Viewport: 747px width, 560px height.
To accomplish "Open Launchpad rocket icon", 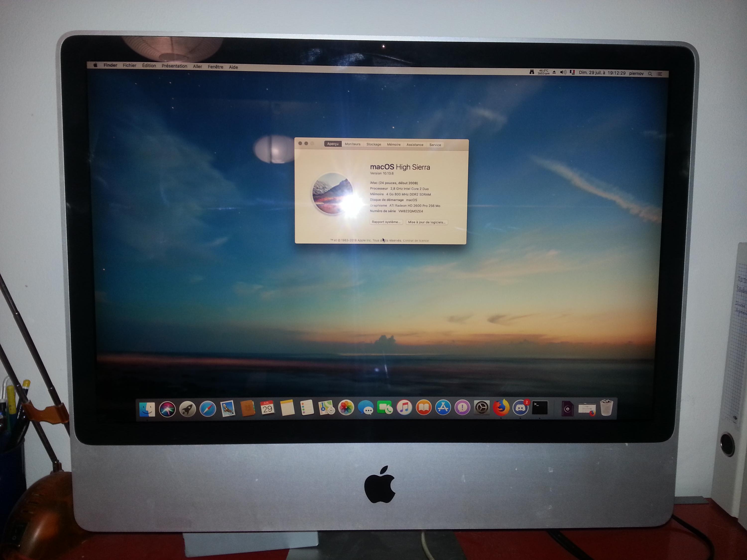I will [187, 409].
